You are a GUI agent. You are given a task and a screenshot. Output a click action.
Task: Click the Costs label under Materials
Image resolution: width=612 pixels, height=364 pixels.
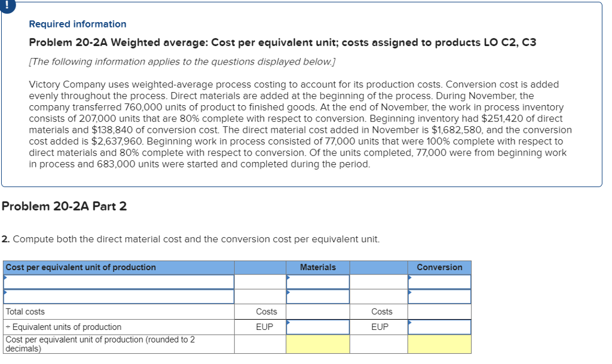click(x=267, y=311)
